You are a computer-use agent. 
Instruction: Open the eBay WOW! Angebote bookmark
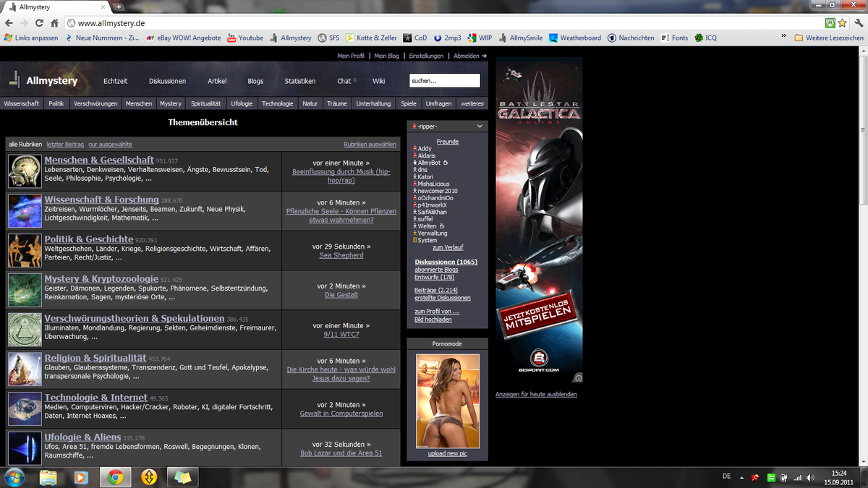click(x=184, y=38)
